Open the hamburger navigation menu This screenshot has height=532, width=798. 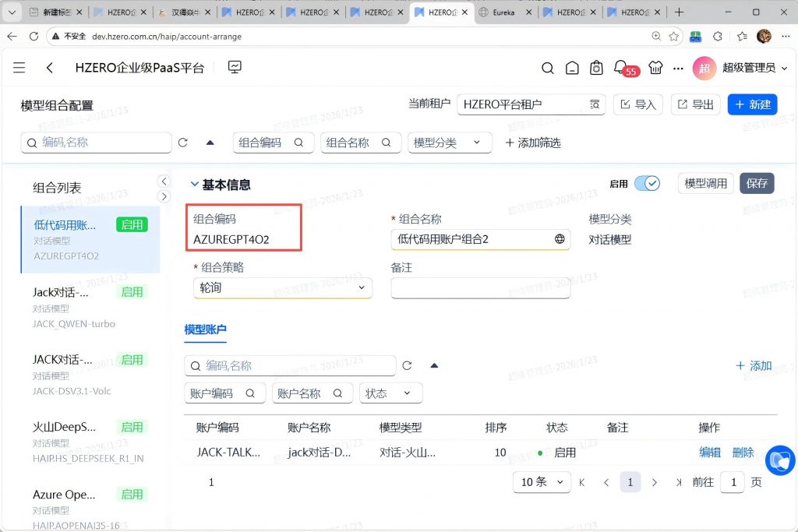point(19,68)
